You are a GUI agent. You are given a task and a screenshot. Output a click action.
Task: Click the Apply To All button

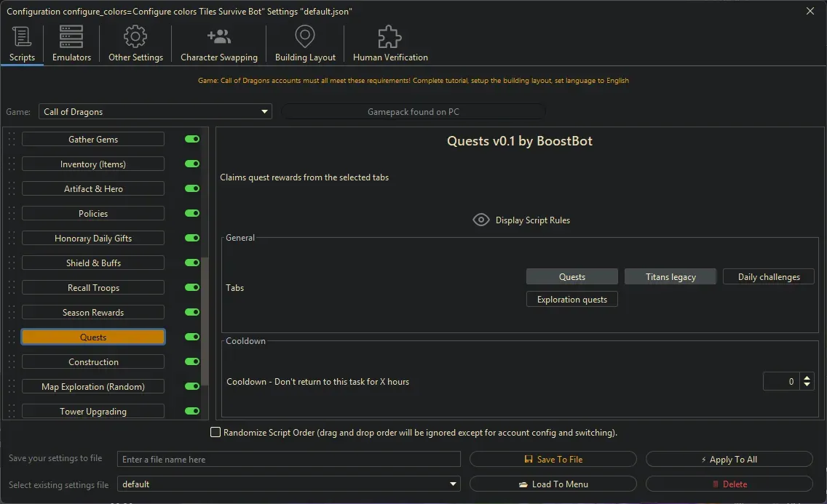[x=729, y=459]
